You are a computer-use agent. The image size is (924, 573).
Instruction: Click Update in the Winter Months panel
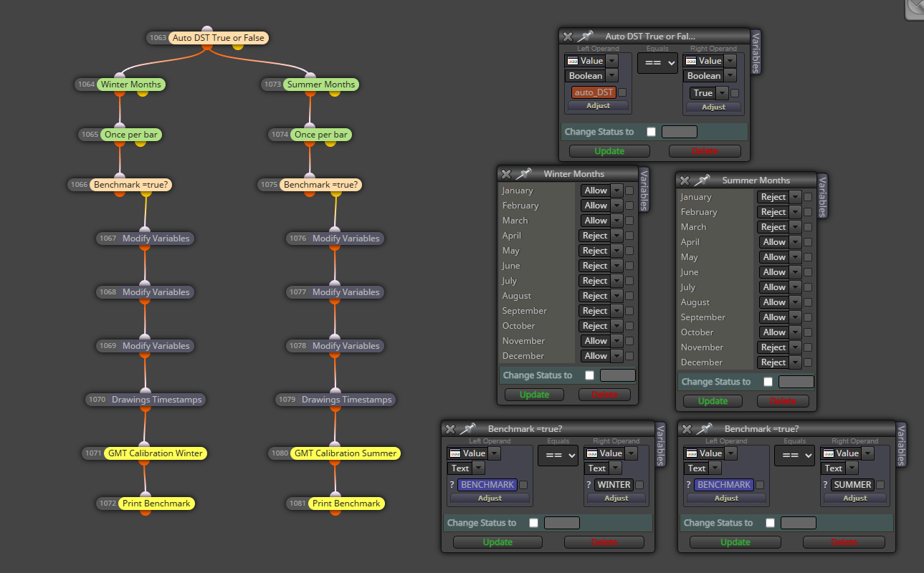(x=534, y=395)
